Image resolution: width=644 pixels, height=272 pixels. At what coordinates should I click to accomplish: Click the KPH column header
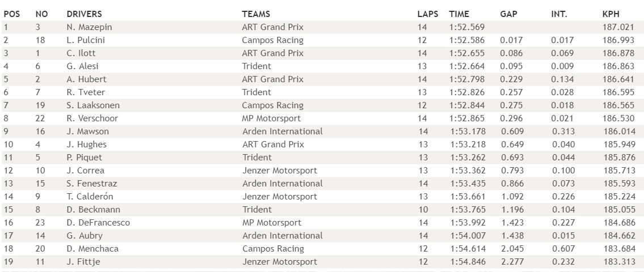(611, 14)
